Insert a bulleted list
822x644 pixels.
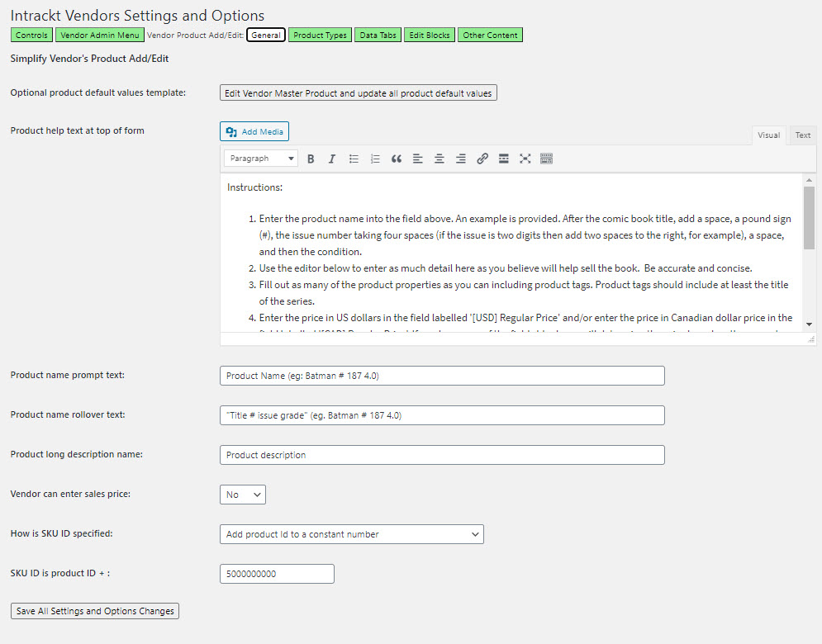[354, 159]
